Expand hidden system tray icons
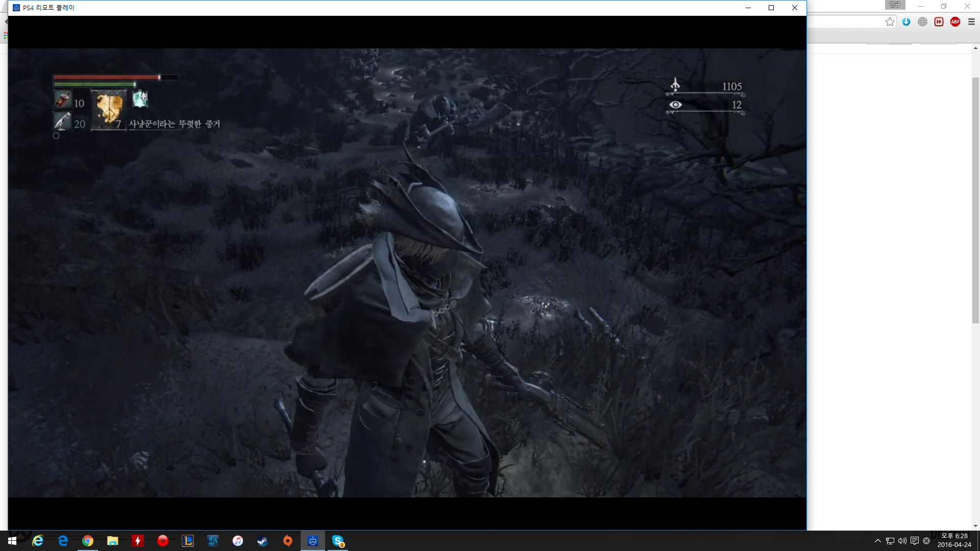This screenshot has width=980, height=551. pyautogui.click(x=877, y=541)
